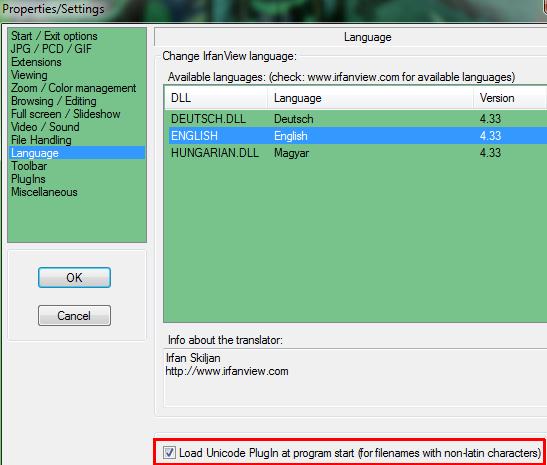Select Start / Exit options category
This screenshot has width=547, height=465.
click(x=54, y=36)
